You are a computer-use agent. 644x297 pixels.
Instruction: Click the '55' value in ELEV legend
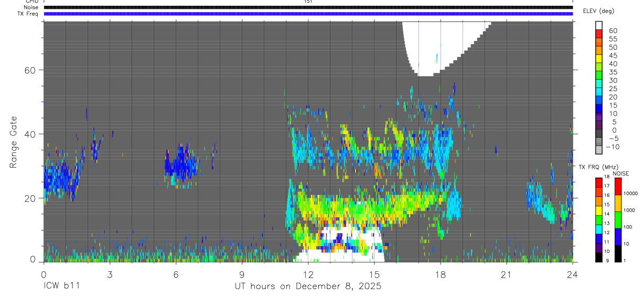click(x=613, y=39)
